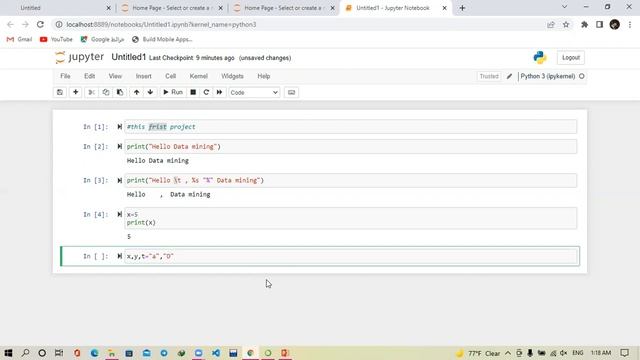This screenshot has height=360, width=640.
Task: Click the output text Hello Data mining
Action: pos(158,161)
